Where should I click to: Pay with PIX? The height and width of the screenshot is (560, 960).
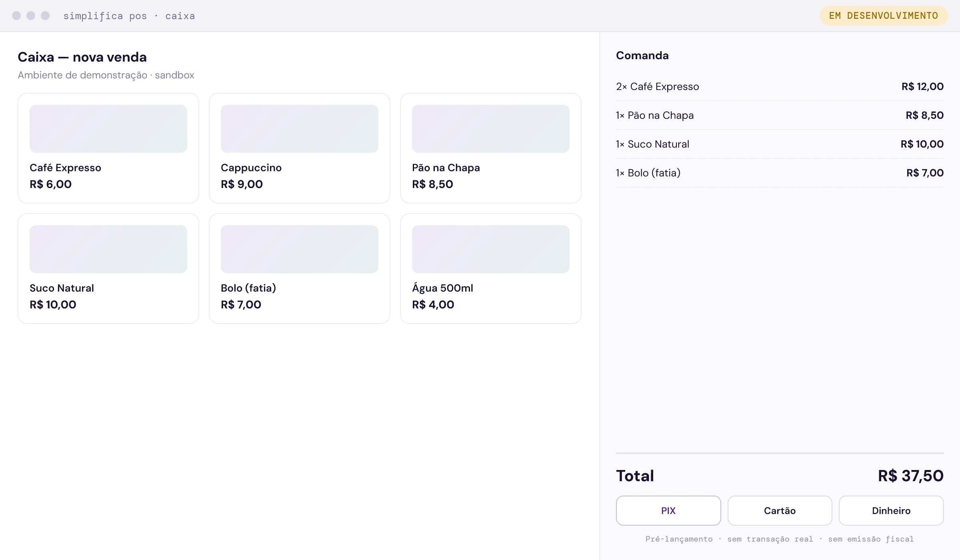click(x=668, y=510)
